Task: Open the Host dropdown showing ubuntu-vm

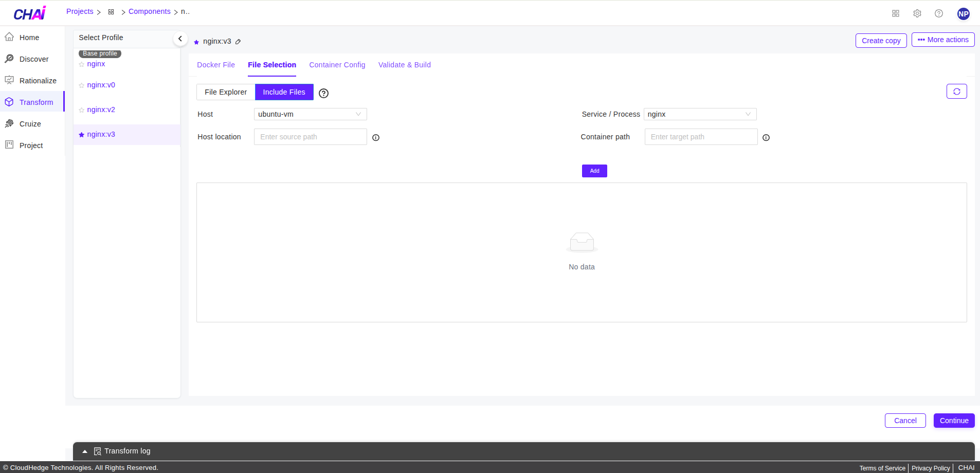Action: (x=311, y=114)
